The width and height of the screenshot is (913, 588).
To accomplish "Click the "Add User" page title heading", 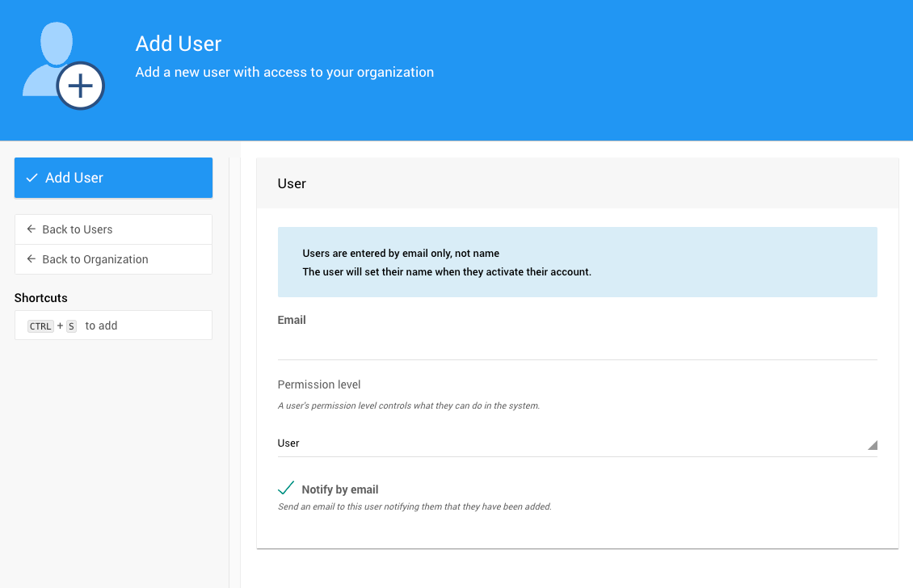I will (x=179, y=44).
